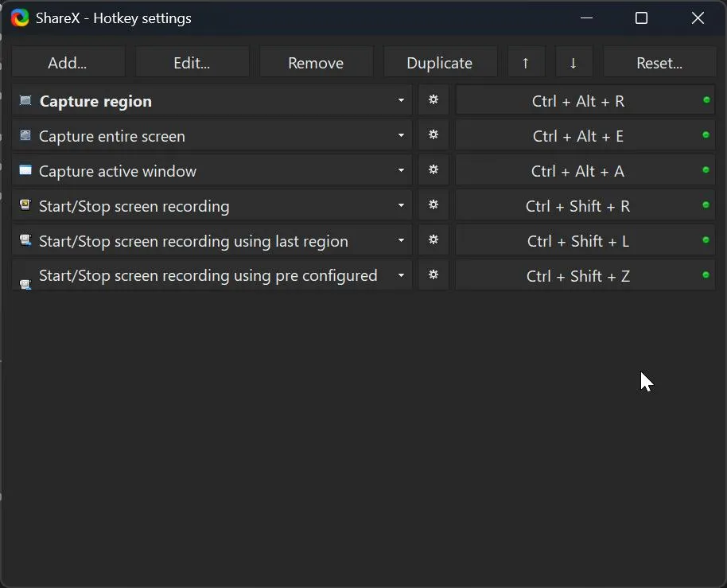This screenshot has width=727, height=588.
Task: Click the Capture entire screen task icon
Action: [25, 135]
